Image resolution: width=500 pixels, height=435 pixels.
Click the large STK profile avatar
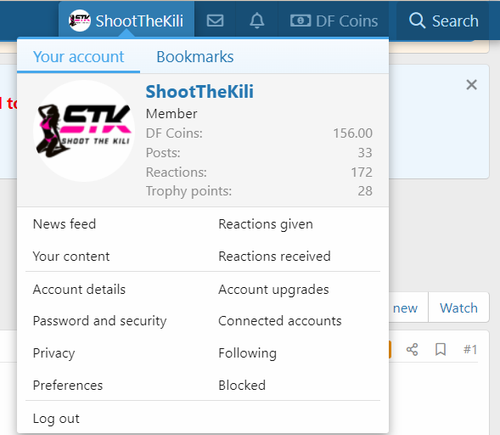tap(84, 131)
